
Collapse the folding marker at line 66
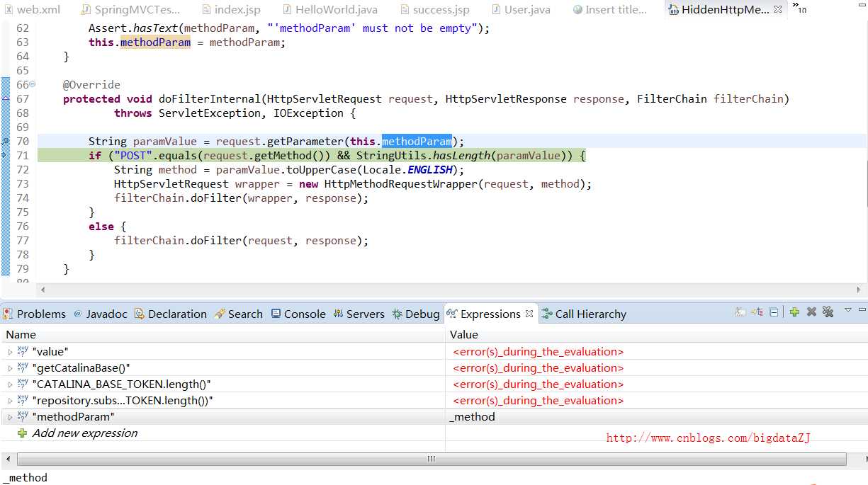click(33, 85)
